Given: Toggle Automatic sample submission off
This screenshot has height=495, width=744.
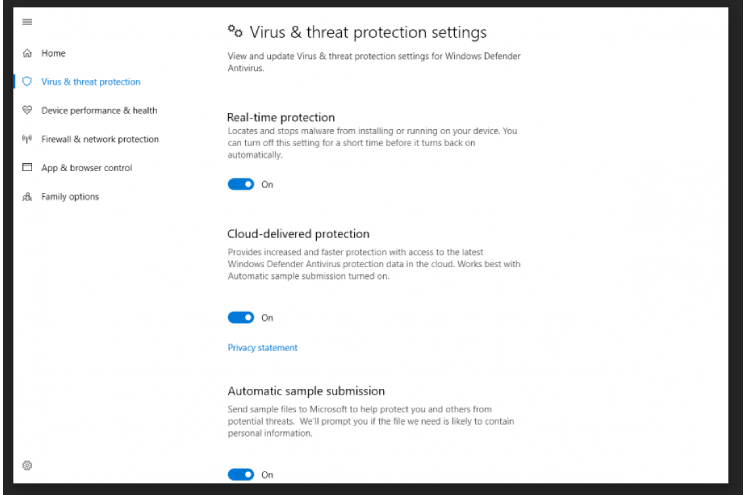Looking at the screenshot, I should point(241,475).
